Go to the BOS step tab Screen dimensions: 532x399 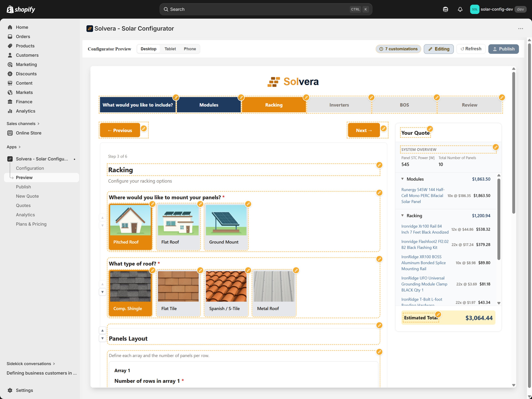pos(404,105)
